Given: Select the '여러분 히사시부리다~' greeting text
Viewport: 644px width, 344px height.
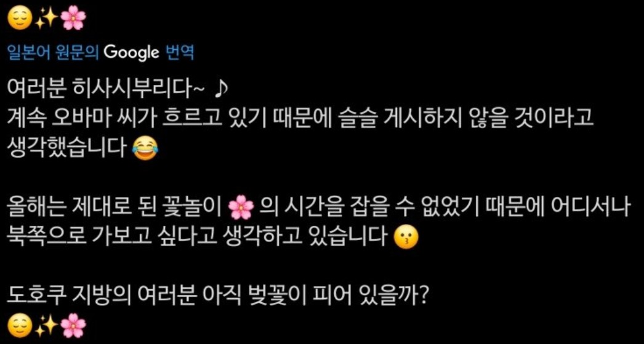Looking at the screenshot, I should tap(105, 87).
